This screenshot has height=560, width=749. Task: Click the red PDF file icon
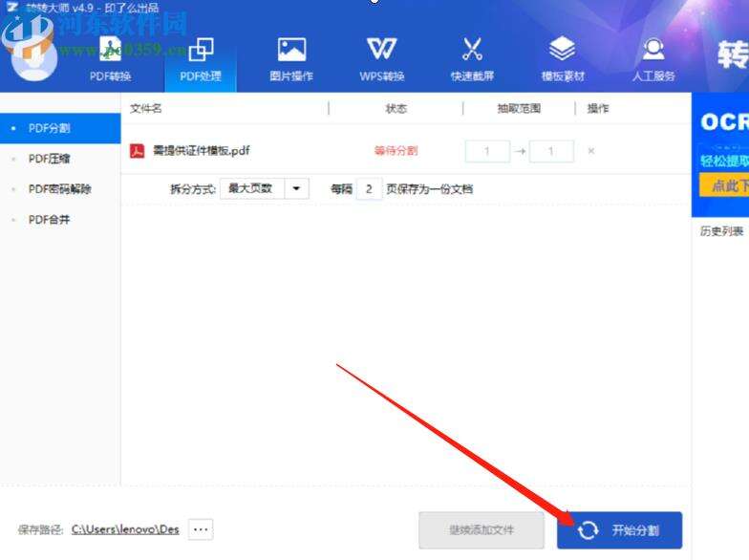point(138,151)
